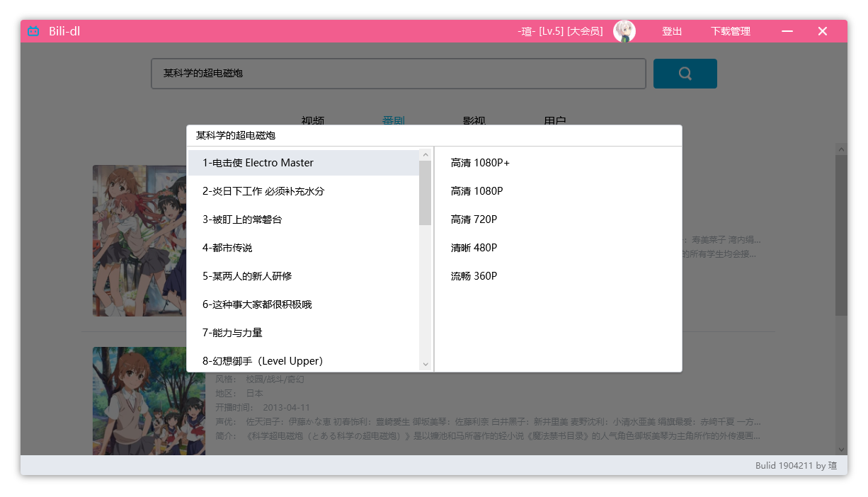
Task: Click the dialog title 某科学的超电磁炮
Action: coord(235,135)
